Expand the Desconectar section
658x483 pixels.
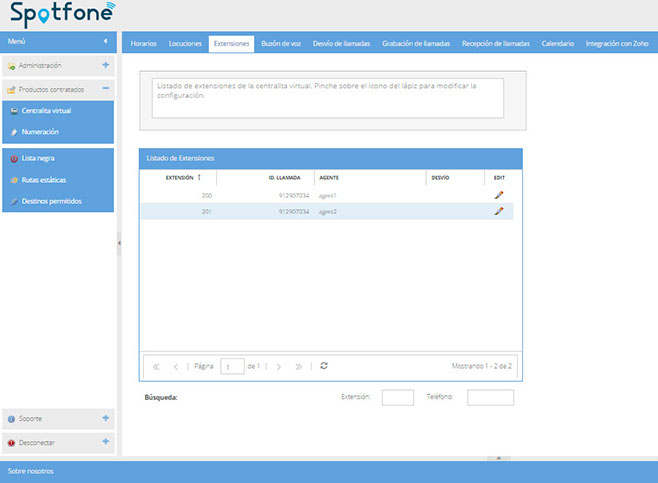105,441
